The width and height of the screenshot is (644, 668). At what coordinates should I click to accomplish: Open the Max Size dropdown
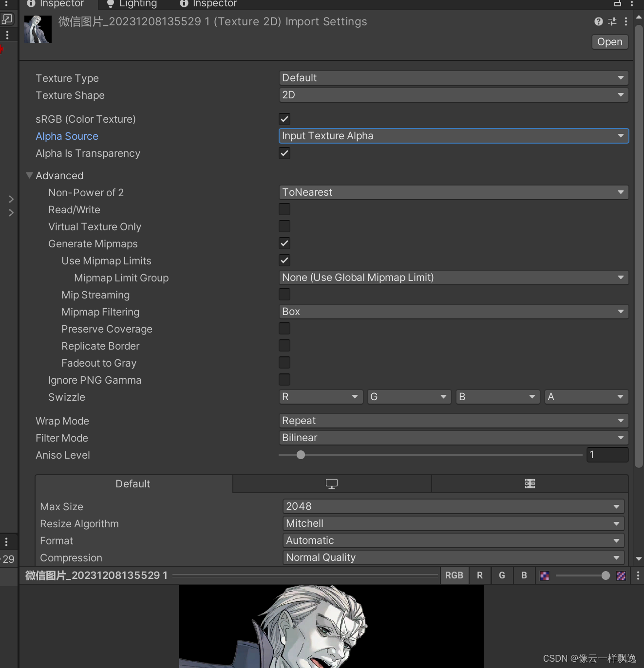point(454,506)
